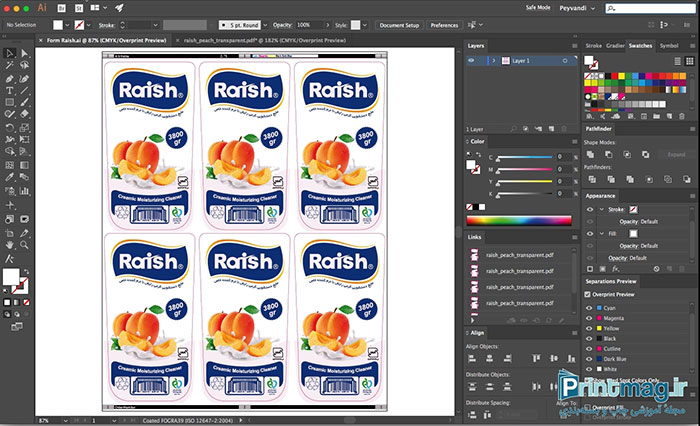Expand Layer 1 sublayers arrow
The width and height of the screenshot is (700, 426).
(493, 60)
